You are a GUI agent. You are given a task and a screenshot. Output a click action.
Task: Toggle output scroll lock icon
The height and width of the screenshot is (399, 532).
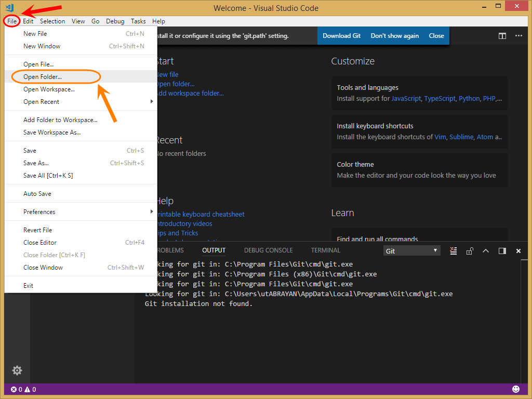(470, 251)
